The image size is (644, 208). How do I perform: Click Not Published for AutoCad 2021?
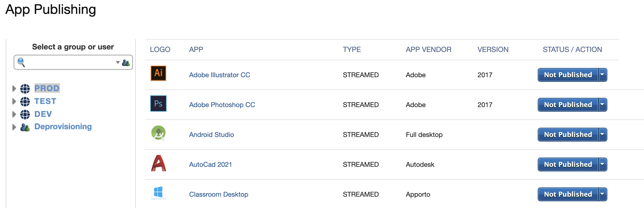pos(568,164)
